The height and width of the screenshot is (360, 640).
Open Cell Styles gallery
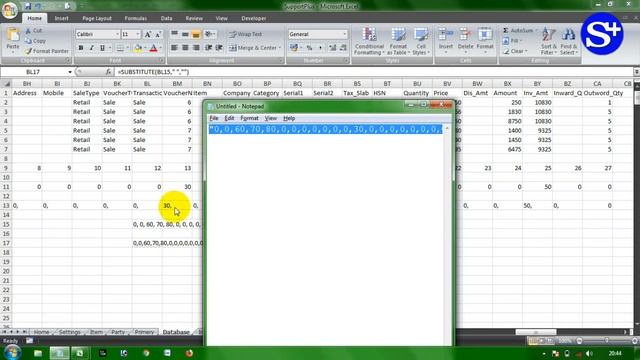[x=420, y=41]
